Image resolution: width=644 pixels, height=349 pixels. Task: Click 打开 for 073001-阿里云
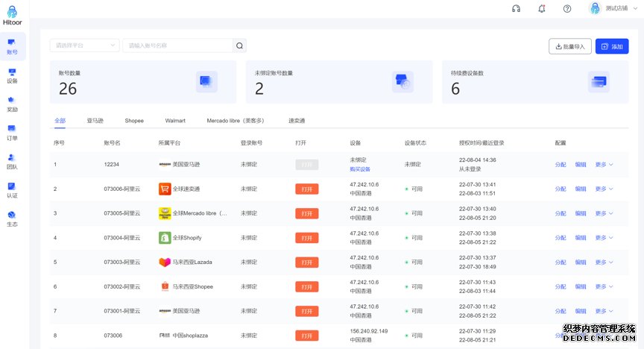click(307, 311)
